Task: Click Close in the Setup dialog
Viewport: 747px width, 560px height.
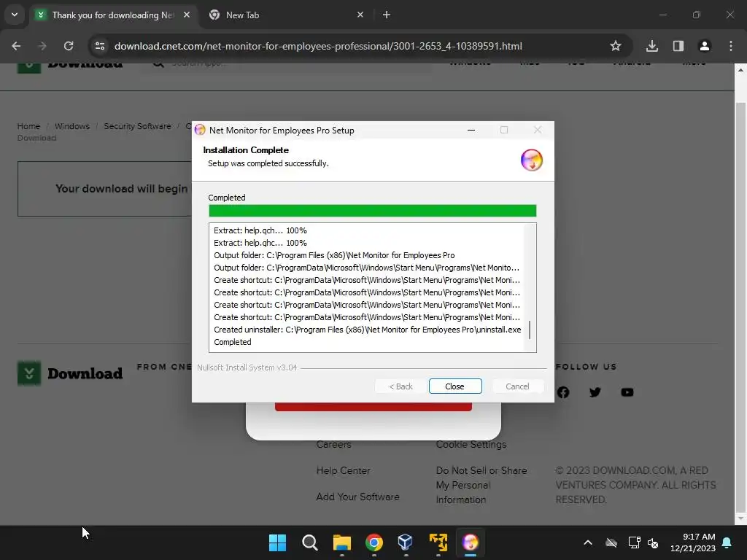Action: pos(455,386)
